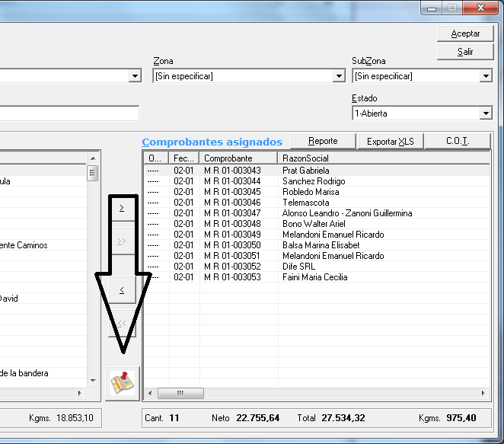
Task: Expand the SubZona combo box
Action: (486, 76)
